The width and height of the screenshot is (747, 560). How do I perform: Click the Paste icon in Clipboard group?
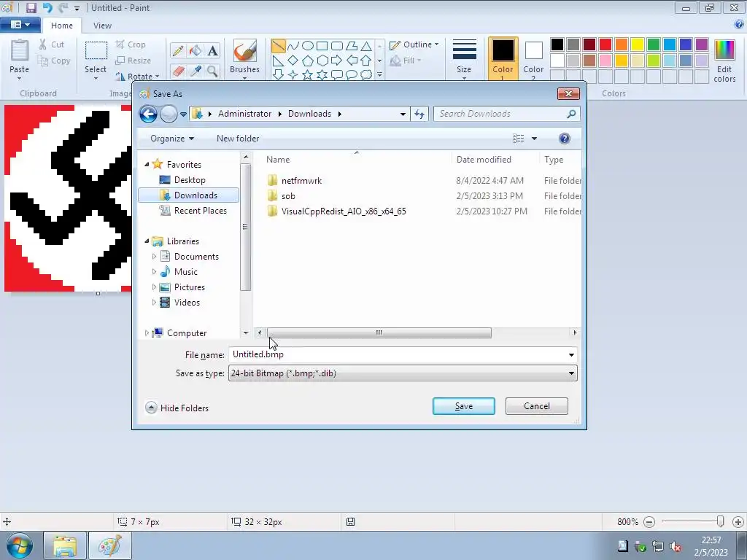(20, 50)
